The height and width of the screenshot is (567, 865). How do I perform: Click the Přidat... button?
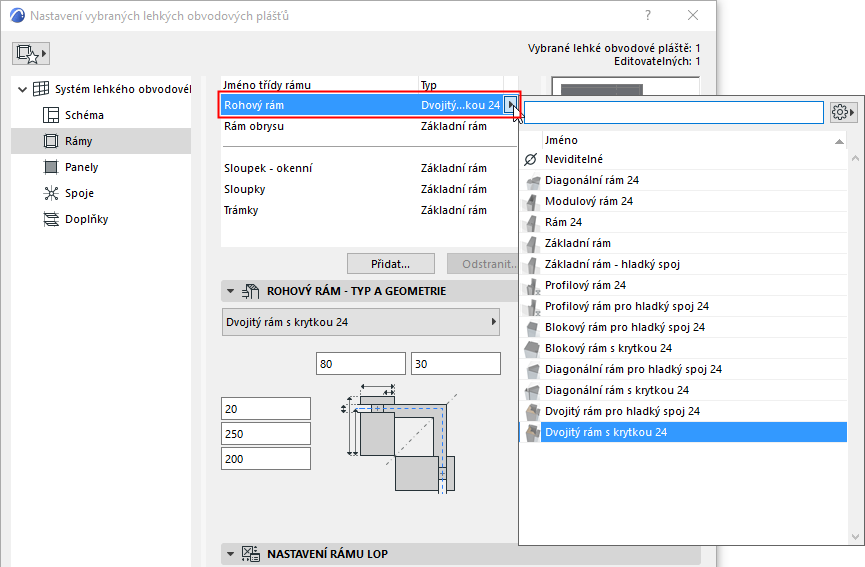(x=391, y=264)
